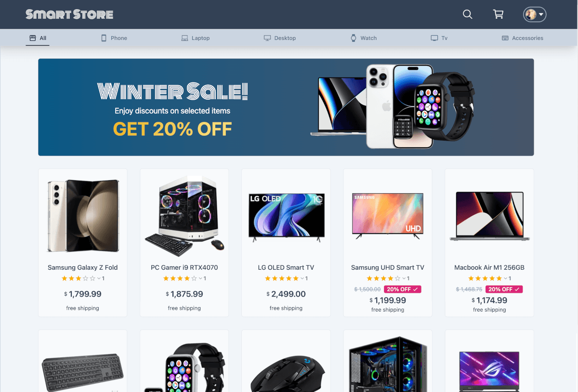
Task: Open the Samsung UHD Smart TV title
Action: tap(388, 267)
